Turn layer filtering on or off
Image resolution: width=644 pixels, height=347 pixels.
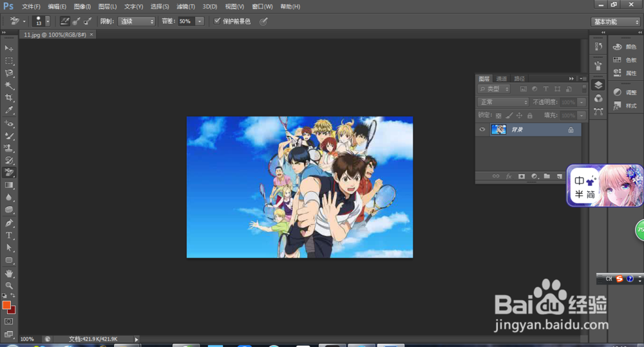[x=585, y=88]
